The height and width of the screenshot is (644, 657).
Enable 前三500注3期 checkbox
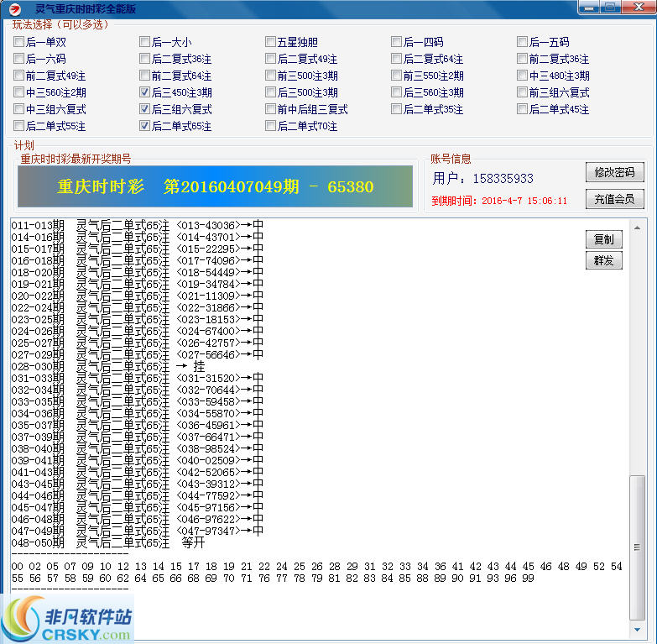[x=270, y=75]
